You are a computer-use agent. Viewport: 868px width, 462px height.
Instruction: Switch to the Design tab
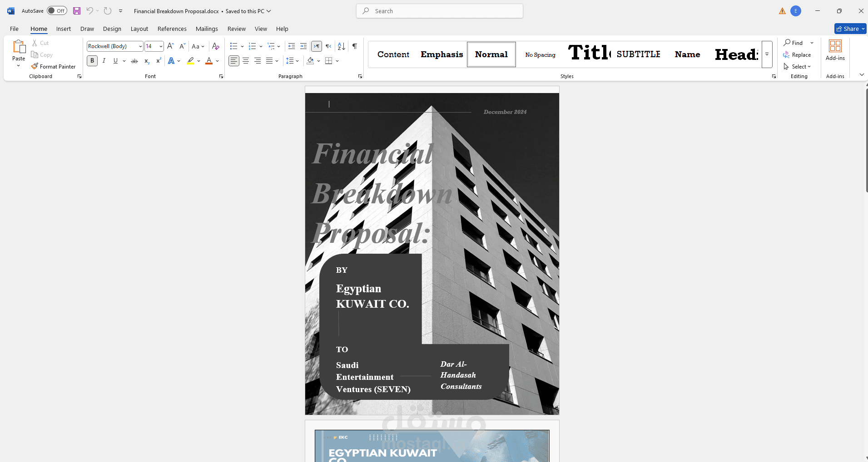[x=112, y=29]
